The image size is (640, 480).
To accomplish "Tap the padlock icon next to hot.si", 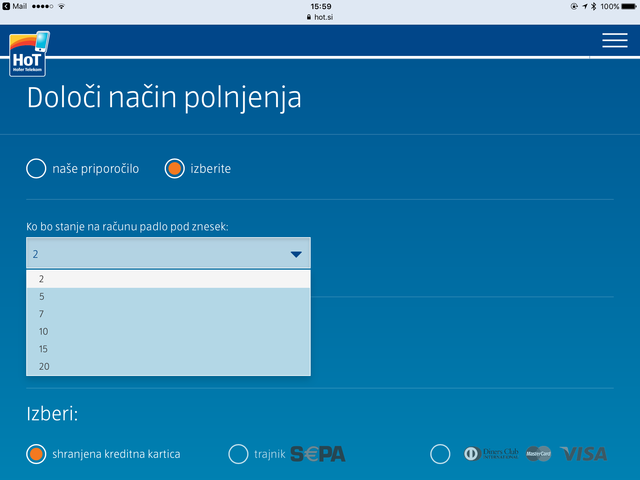I will [309, 17].
